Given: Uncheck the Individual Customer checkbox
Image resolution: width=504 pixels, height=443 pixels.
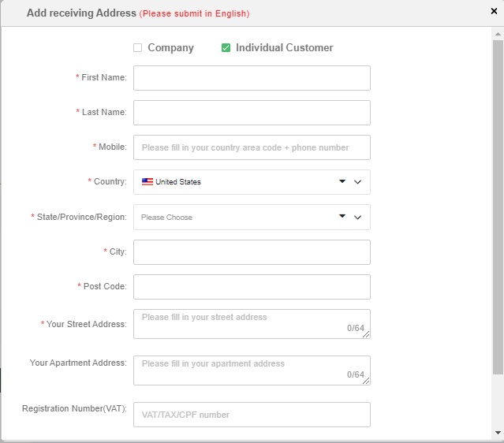Looking at the screenshot, I should pos(226,48).
